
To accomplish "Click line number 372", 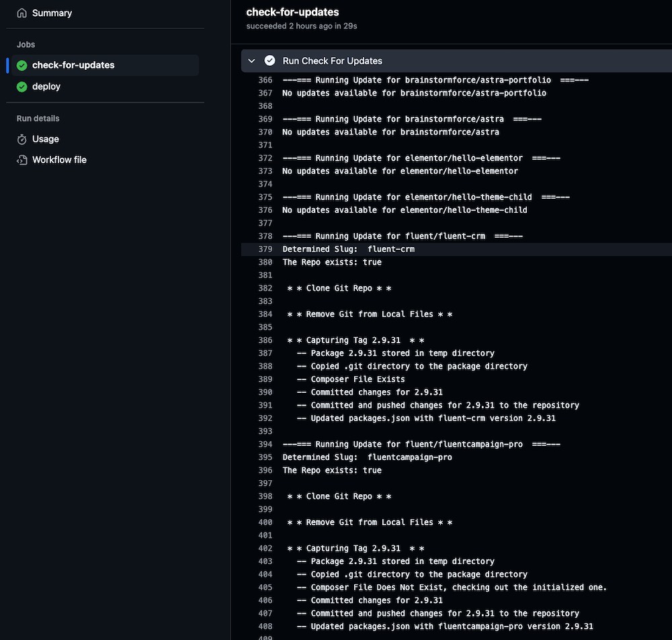I will click(x=265, y=158).
